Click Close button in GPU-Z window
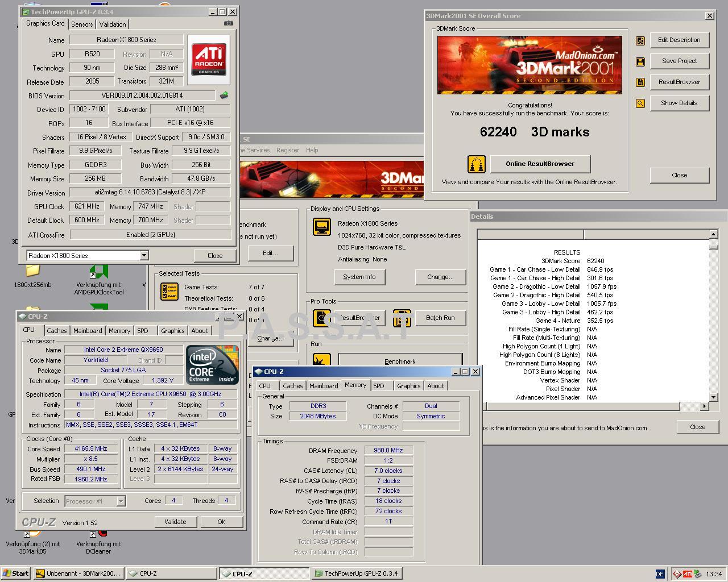This screenshot has width=728, height=582. pos(215,256)
